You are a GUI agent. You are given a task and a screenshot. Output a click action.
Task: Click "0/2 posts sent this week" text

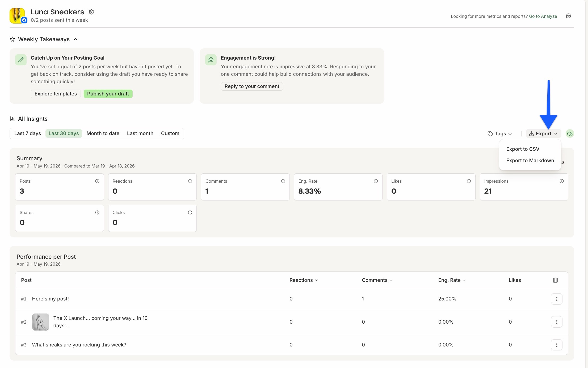tap(59, 20)
